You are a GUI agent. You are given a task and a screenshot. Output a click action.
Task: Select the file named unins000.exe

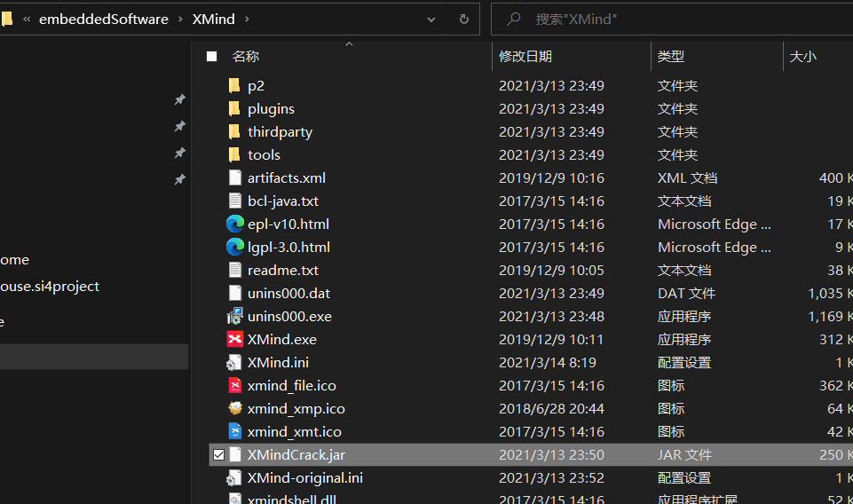tap(289, 317)
